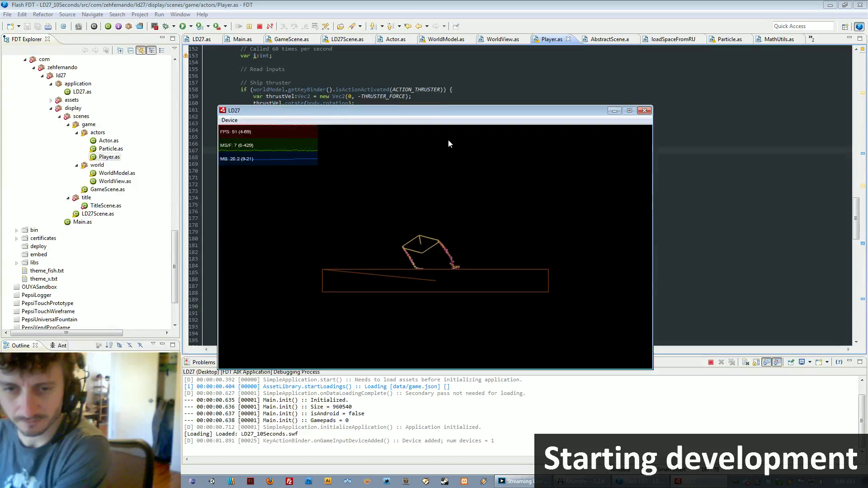The image size is (868, 488).
Task: Toggle Scroll Lock in the console toolbar
Action: [756, 362]
